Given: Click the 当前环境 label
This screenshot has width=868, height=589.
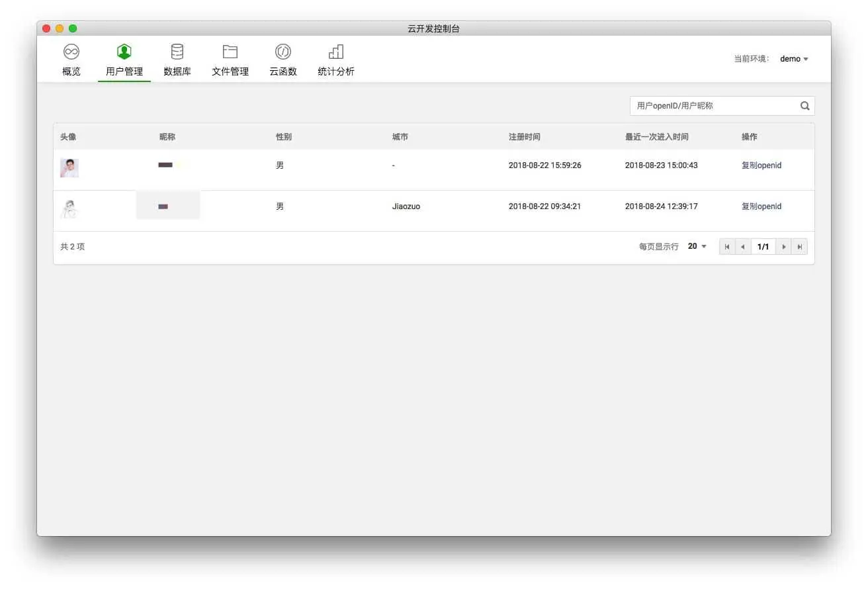Looking at the screenshot, I should [x=752, y=59].
